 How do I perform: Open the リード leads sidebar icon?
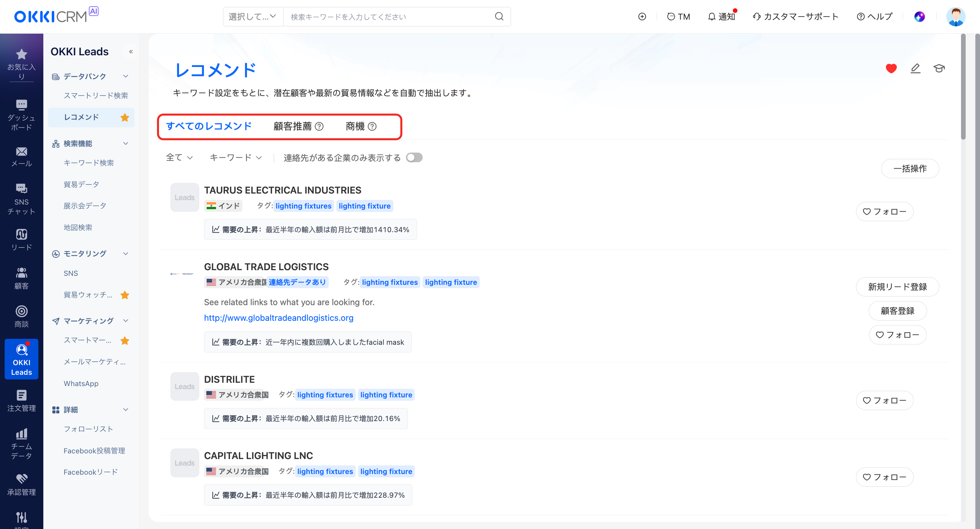(21, 240)
